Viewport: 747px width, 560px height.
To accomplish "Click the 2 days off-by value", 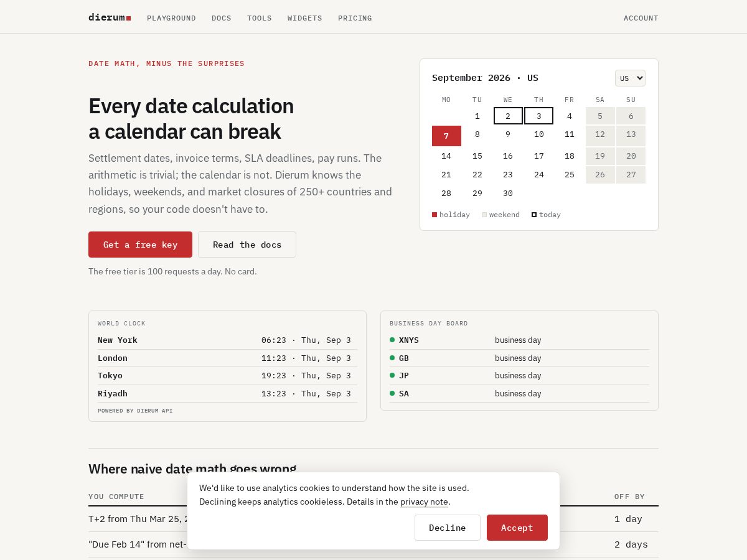I will pos(631,544).
